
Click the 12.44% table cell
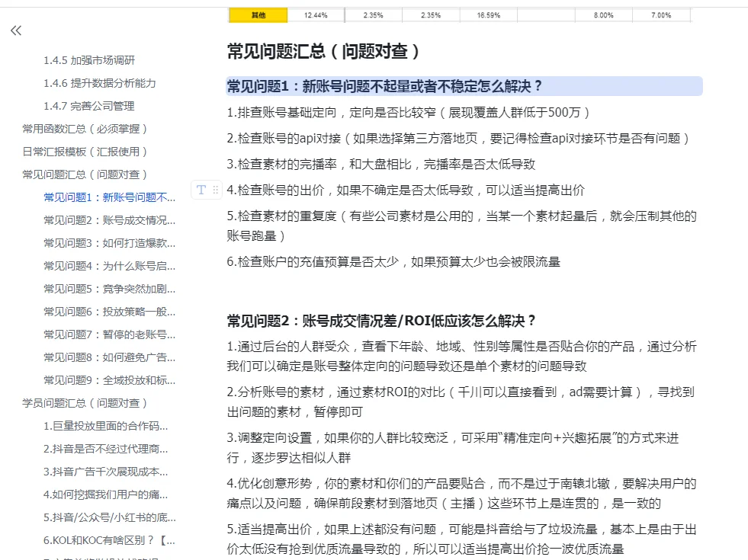(x=316, y=15)
